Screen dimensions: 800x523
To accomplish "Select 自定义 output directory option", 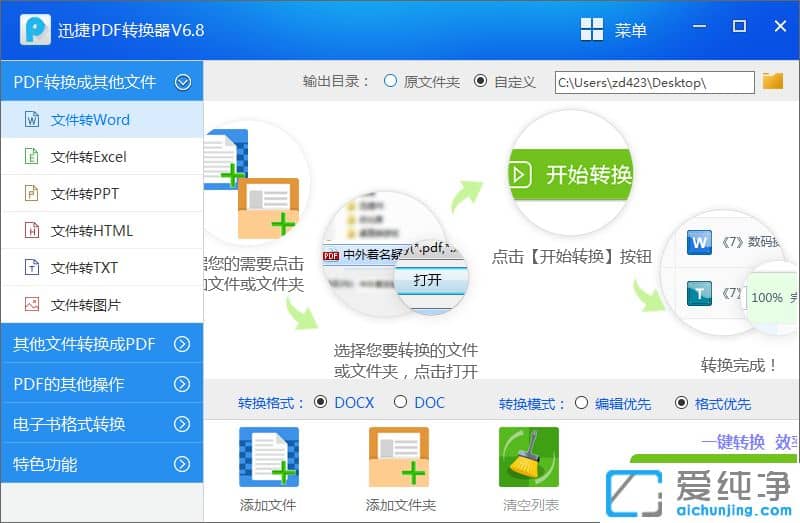I will [x=480, y=81].
